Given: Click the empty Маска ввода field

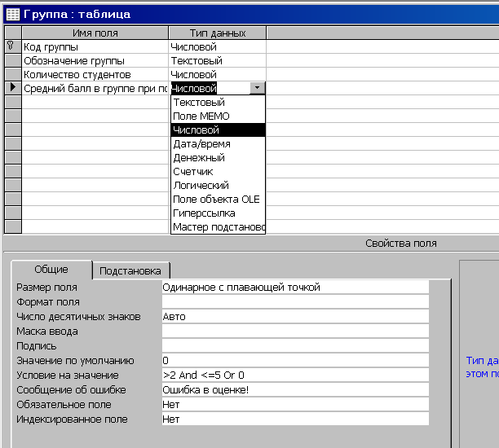Looking at the screenshot, I should (x=295, y=332).
